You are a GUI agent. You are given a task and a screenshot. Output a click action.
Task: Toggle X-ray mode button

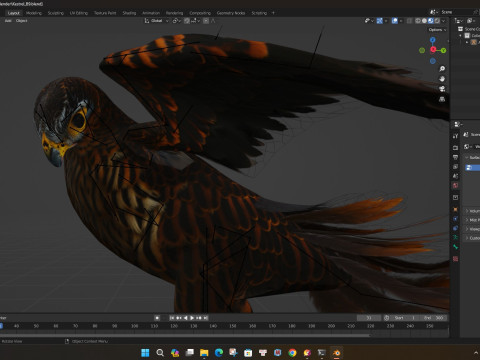pos(409,21)
